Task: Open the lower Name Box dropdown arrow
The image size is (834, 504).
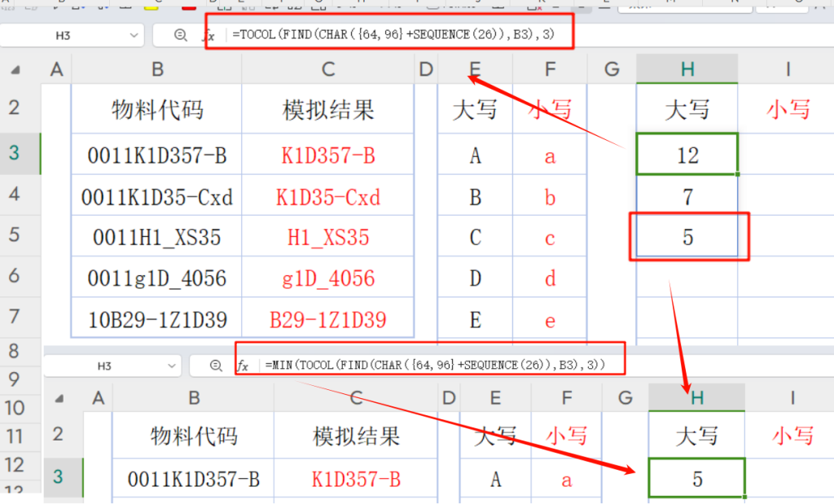Action: click(x=171, y=366)
